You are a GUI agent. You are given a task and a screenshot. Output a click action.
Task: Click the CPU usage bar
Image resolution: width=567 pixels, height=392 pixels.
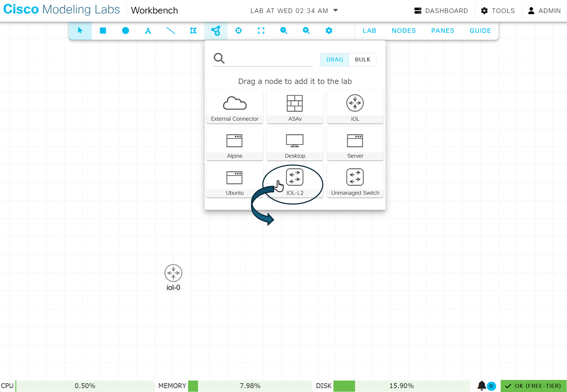click(85, 386)
